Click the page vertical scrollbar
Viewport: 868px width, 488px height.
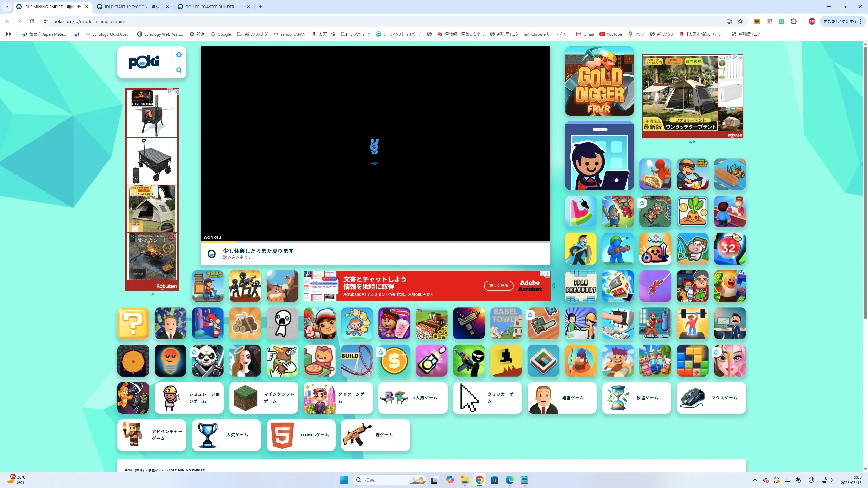coord(865,183)
